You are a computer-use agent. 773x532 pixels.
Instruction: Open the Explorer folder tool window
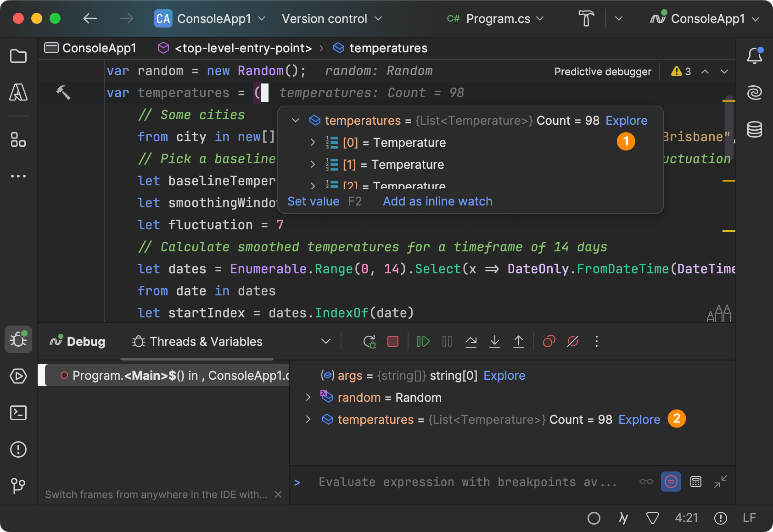(18, 56)
